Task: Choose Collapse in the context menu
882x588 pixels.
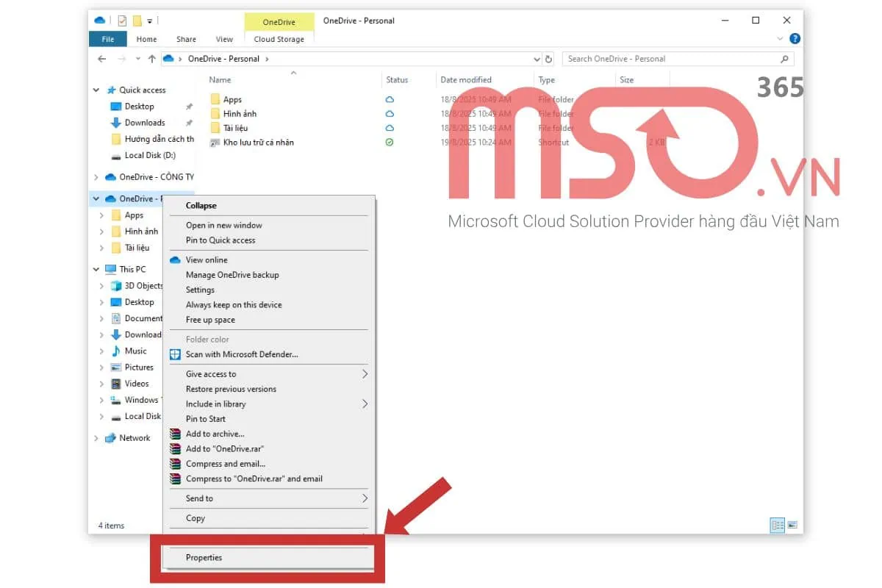Action: pos(269,206)
